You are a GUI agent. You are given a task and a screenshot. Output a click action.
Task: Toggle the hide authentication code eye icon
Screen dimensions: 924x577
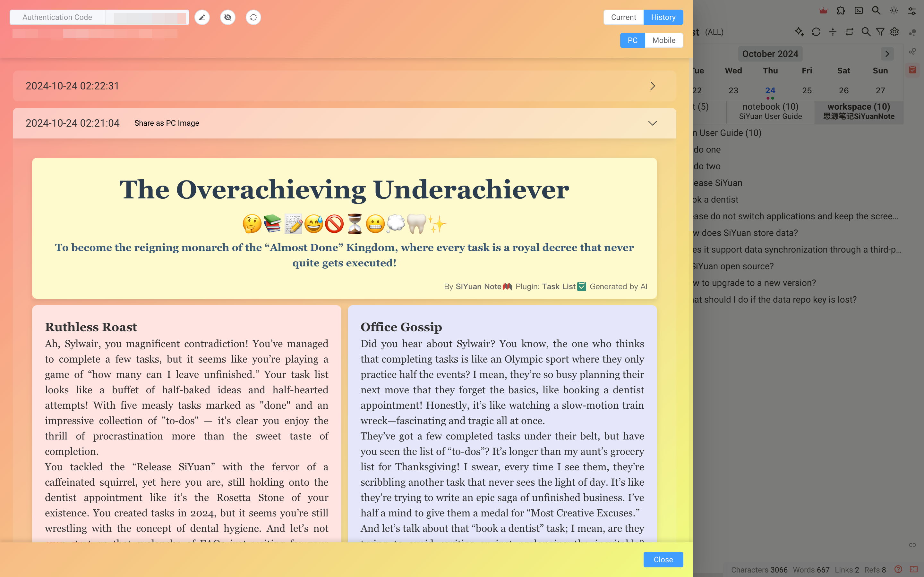coord(227,18)
